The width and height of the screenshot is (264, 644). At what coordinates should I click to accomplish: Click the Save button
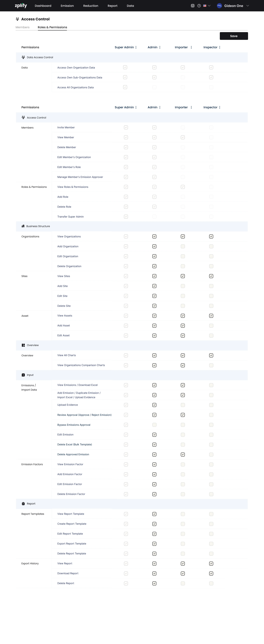234,36
